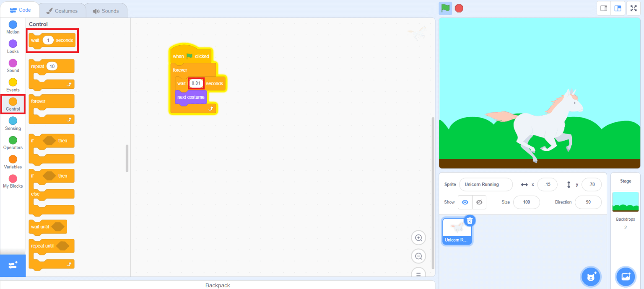
Task: Delete the Unicorn Running sprite
Action: [470, 221]
